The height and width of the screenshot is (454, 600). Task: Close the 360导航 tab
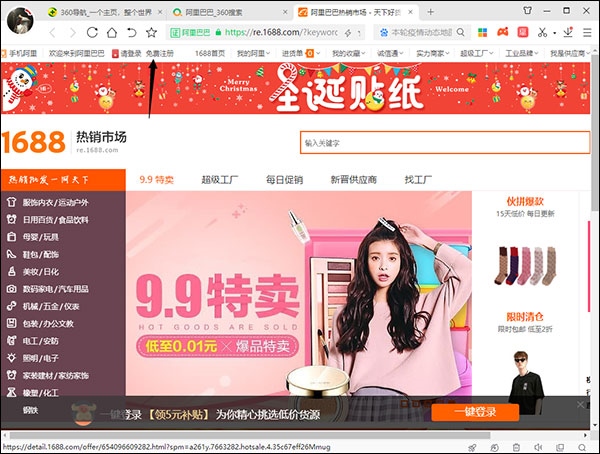coord(160,12)
